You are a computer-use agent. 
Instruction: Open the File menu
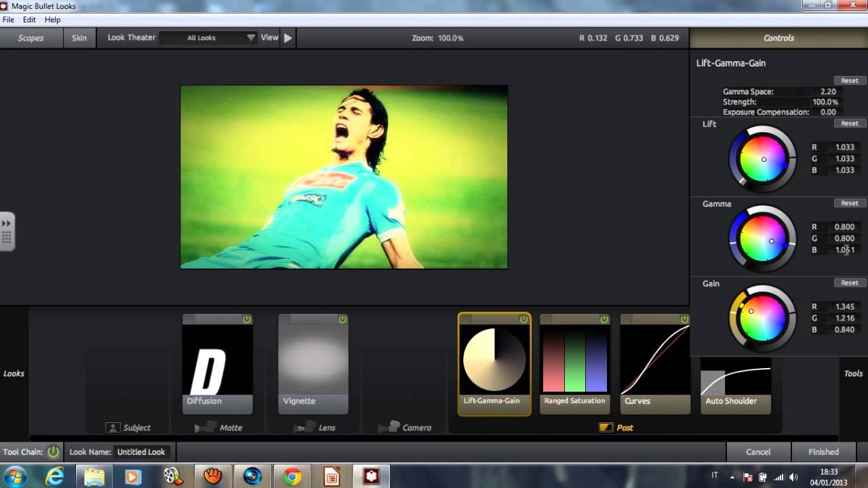pyautogui.click(x=8, y=20)
